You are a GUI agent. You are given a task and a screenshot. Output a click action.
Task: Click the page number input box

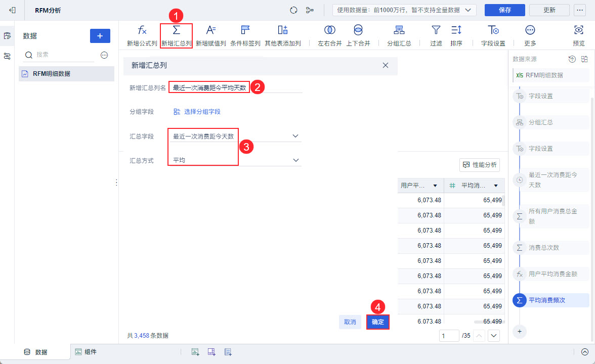tap(449, 336)
